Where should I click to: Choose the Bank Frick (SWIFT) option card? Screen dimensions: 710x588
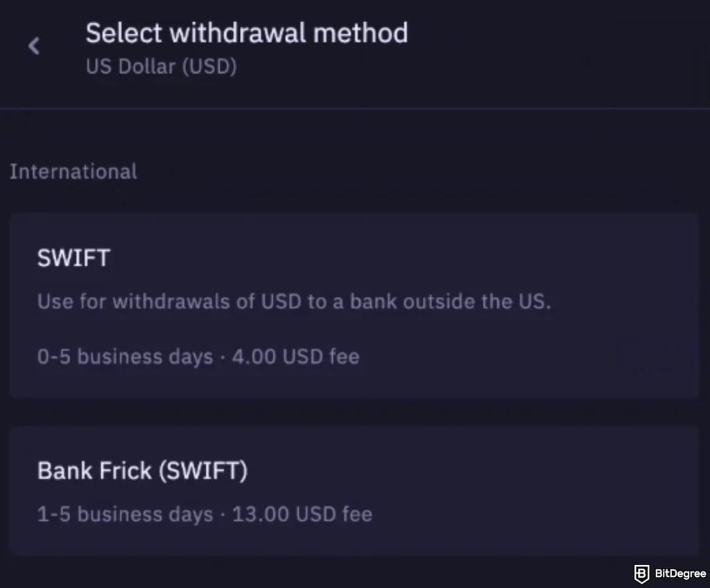pyautogui.click(x=354, y=490)
